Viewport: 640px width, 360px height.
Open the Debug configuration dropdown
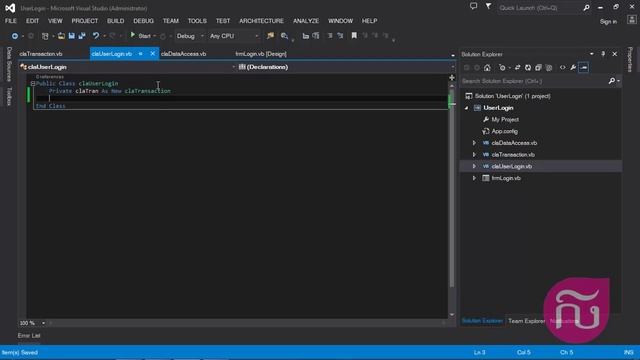point(202,36)
